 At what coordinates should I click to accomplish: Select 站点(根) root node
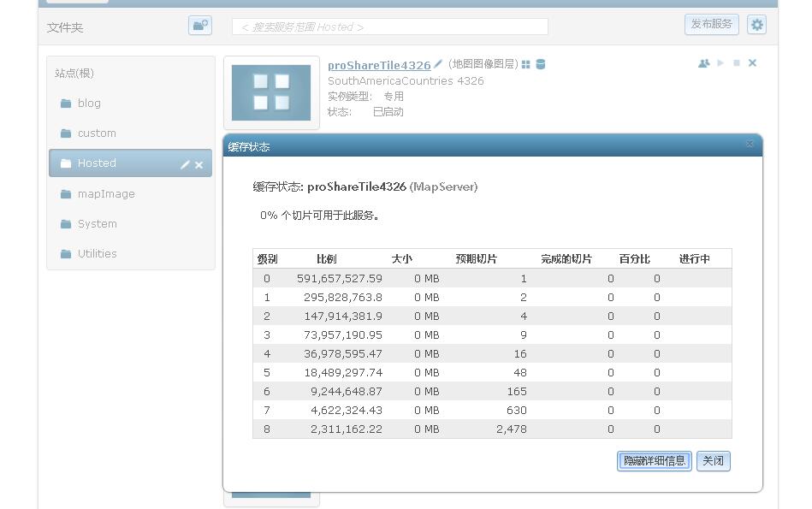[x=74, y=73]
